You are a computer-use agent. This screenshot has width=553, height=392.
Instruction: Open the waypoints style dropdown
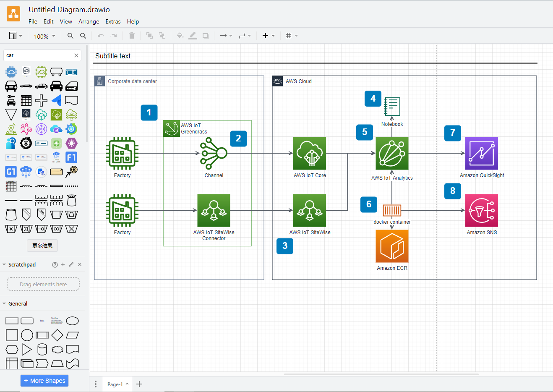[245, 36]
